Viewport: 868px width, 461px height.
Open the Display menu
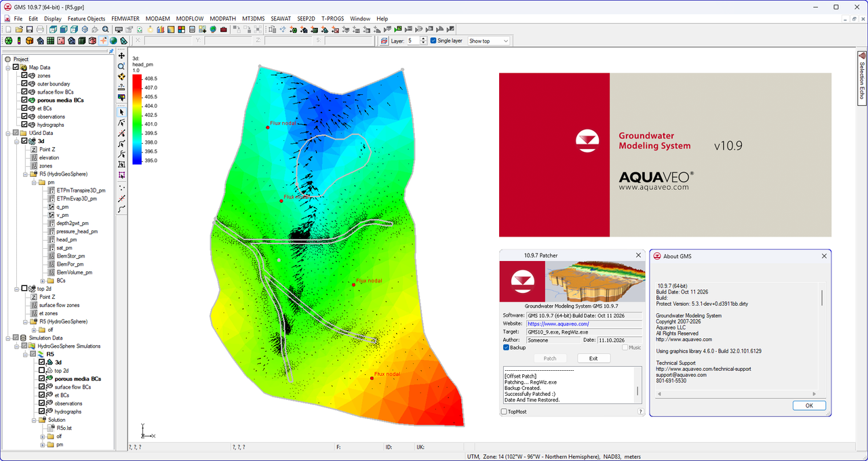click(53, 18)
